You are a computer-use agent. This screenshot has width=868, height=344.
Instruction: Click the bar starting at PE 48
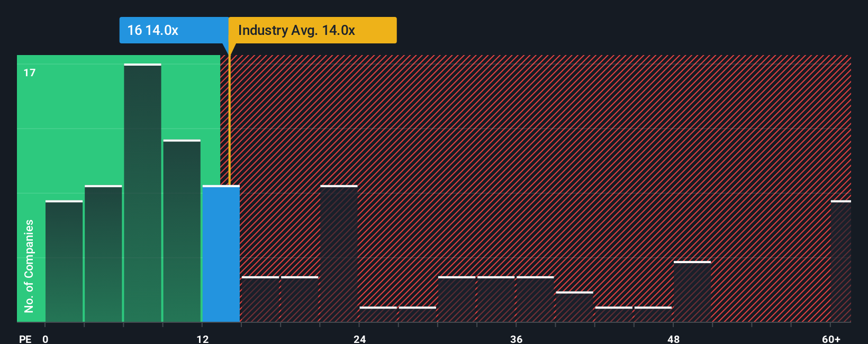click(x=692, y=292)
